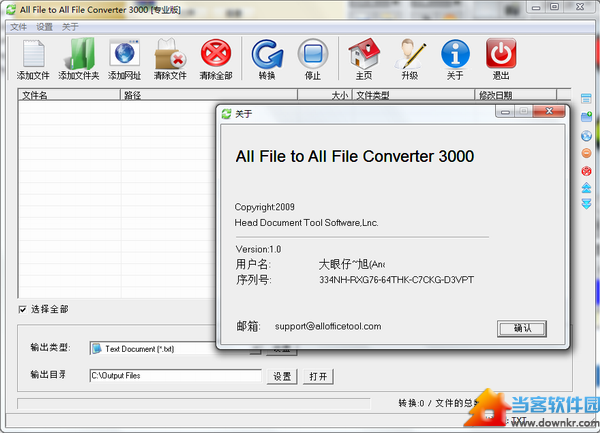The image size is (600, 433).
Task: Click the serial number 334NH-RXG76-64THK-C7CKG-D3VPT
Action: 396,280
